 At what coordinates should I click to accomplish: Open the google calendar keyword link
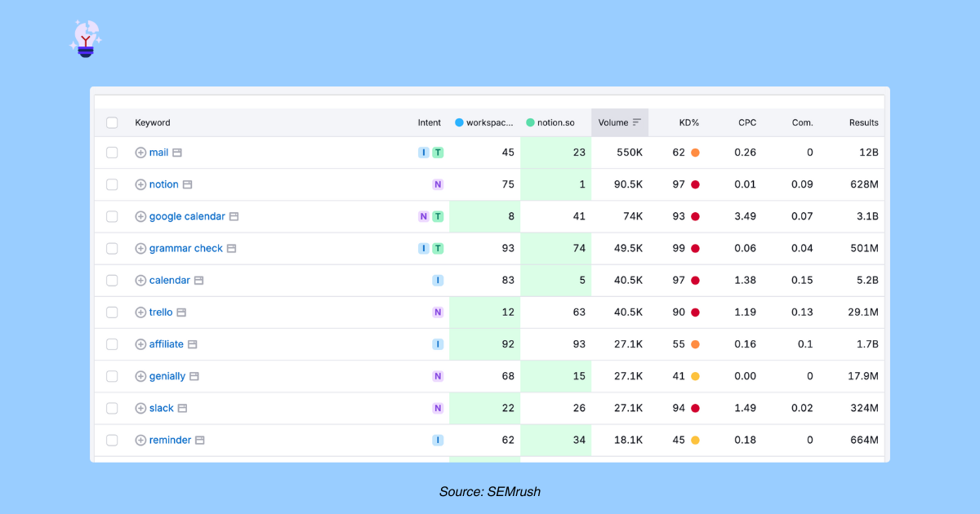tap(187, 216)
